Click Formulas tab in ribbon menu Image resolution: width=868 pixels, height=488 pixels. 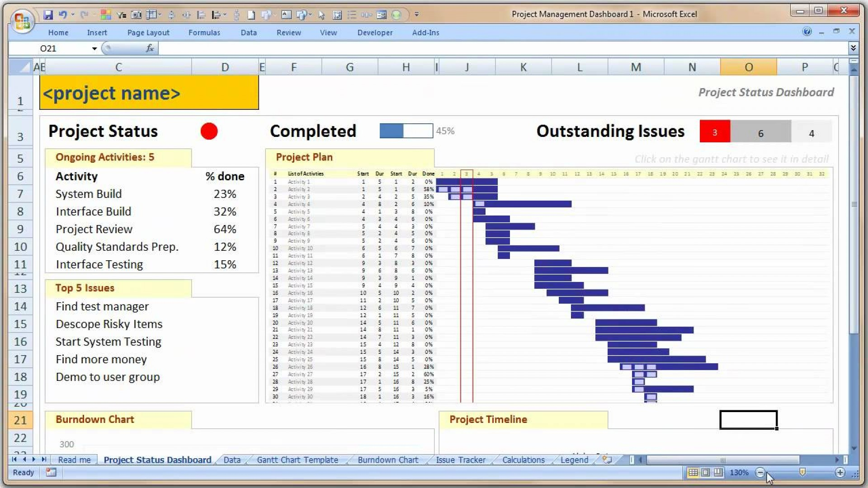pos(204,32)
